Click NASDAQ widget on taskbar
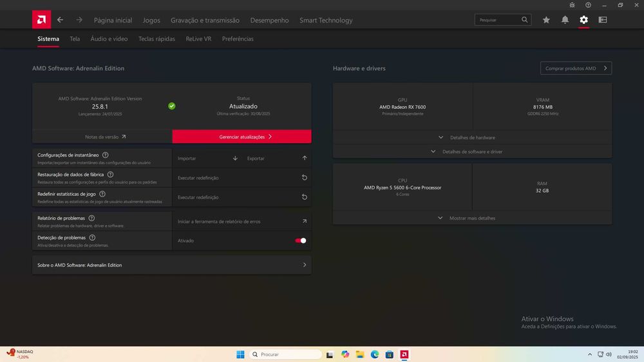 pyautogui.click(x=20, y=354)
